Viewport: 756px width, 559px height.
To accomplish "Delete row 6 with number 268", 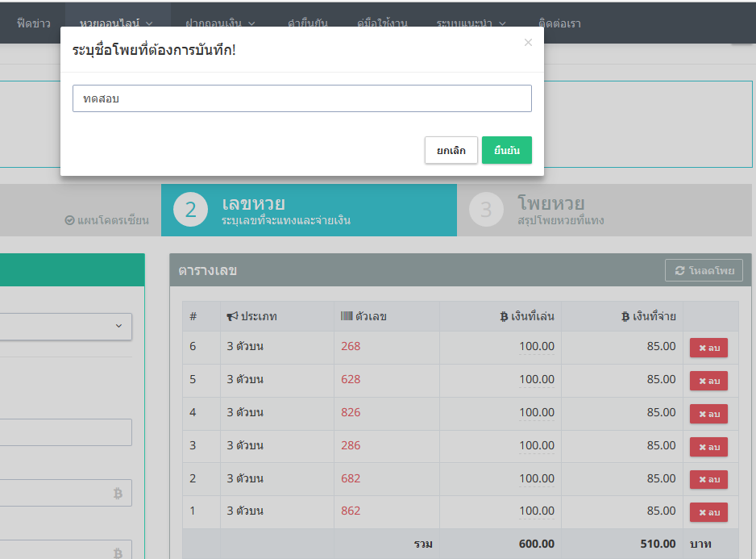I will pos(708,348).
